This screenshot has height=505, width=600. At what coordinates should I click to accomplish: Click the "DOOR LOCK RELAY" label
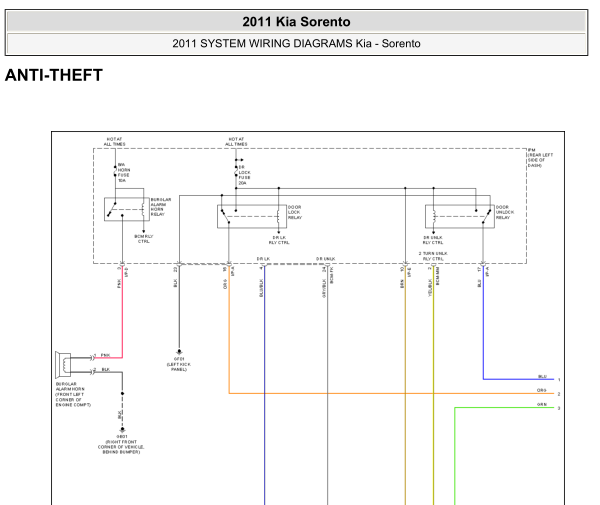[295, 212]
